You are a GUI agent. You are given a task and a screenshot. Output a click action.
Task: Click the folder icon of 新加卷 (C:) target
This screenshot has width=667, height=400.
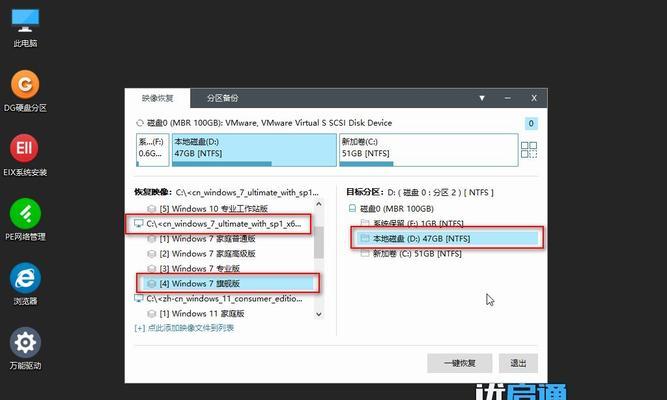point(365,254)
